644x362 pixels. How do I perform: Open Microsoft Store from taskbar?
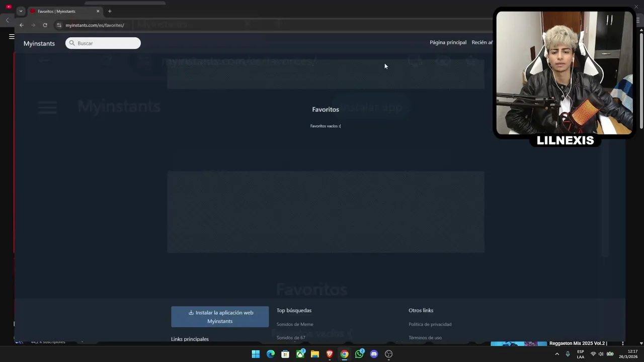(285, 354)
